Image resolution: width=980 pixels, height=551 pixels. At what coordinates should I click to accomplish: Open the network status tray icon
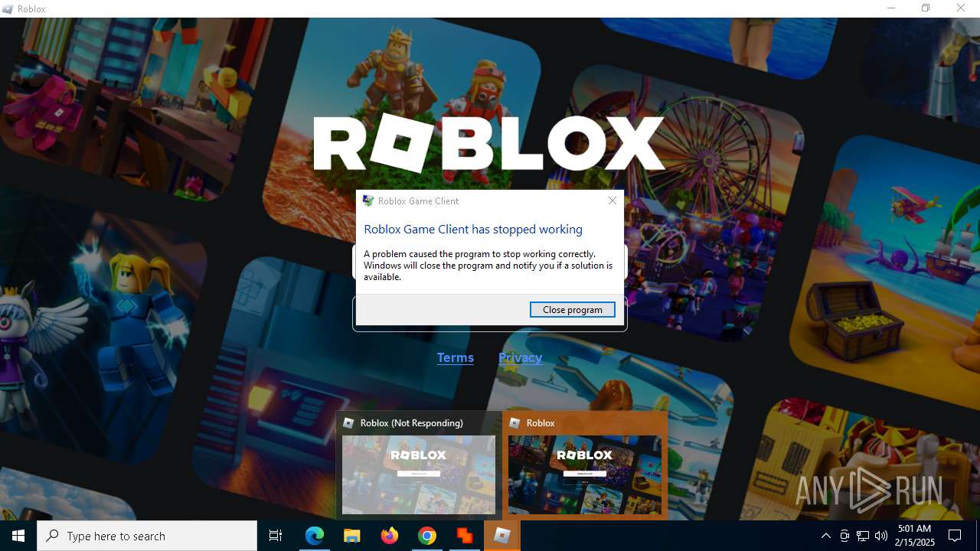point(863,536)
